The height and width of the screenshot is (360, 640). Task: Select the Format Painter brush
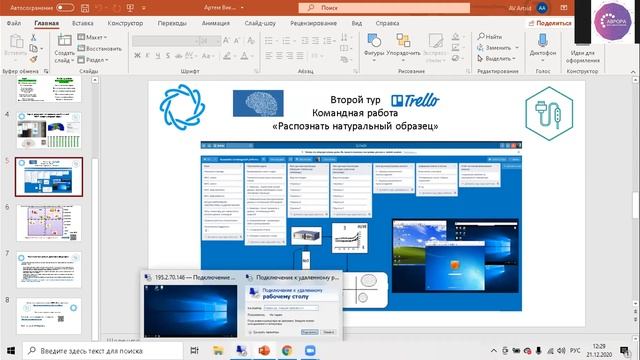(x=33, y=60)
